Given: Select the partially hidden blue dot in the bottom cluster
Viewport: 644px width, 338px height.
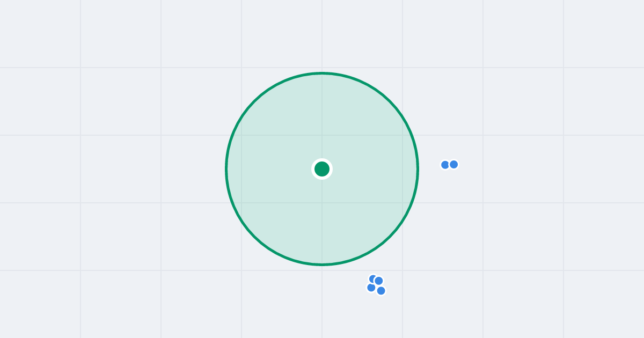Looking at the screenshot, I should 373,278.
